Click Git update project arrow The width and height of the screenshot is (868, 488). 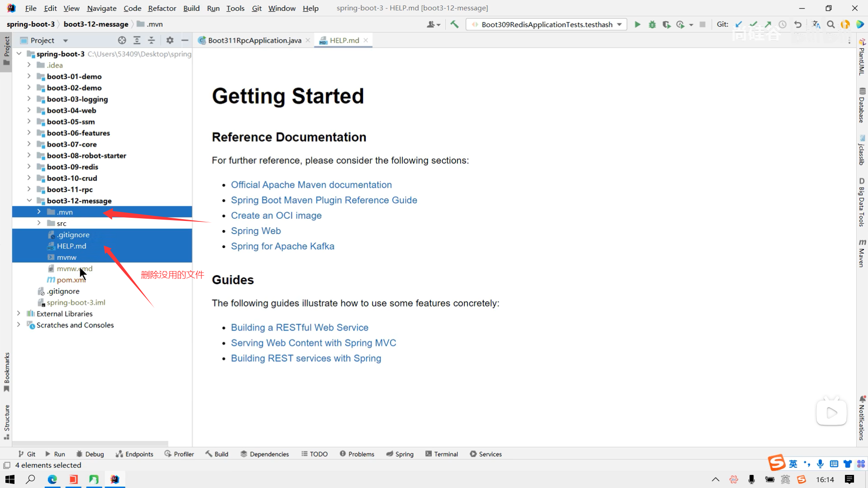coord(739,24)
